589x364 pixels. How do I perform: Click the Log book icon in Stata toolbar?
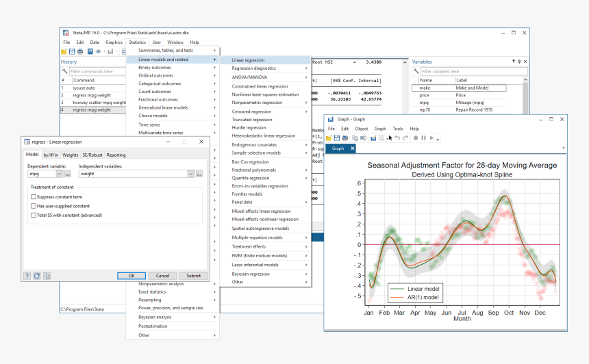point(90,51)
